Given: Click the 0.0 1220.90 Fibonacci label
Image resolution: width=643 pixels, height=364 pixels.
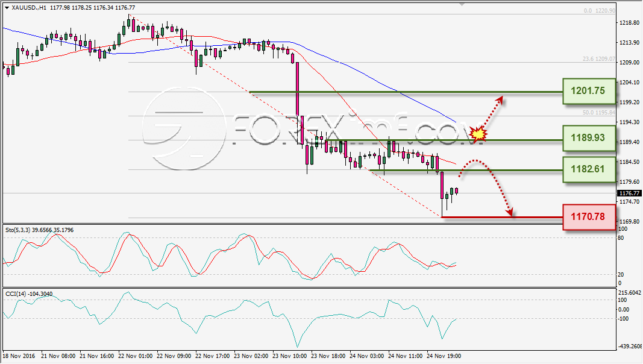Looking at the screenshot, I should tap(599, 11).
